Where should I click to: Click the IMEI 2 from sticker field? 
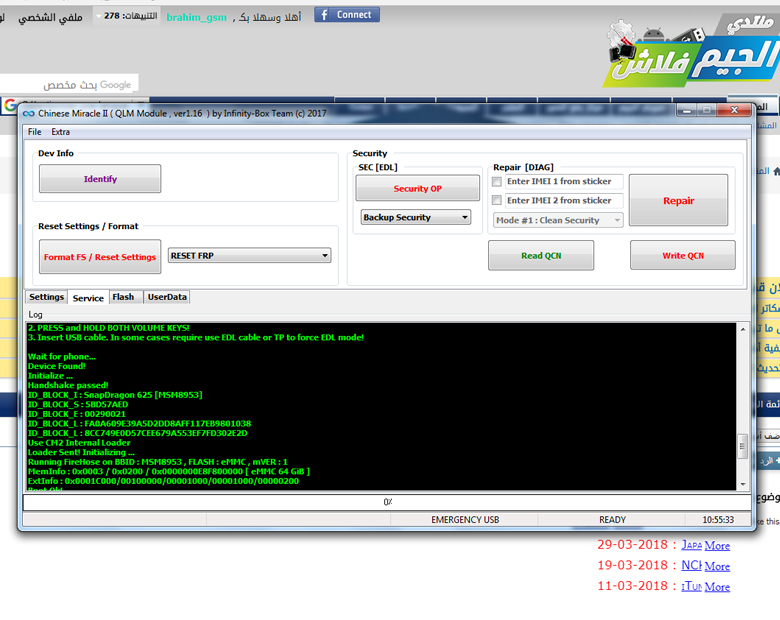coord(564,200)
